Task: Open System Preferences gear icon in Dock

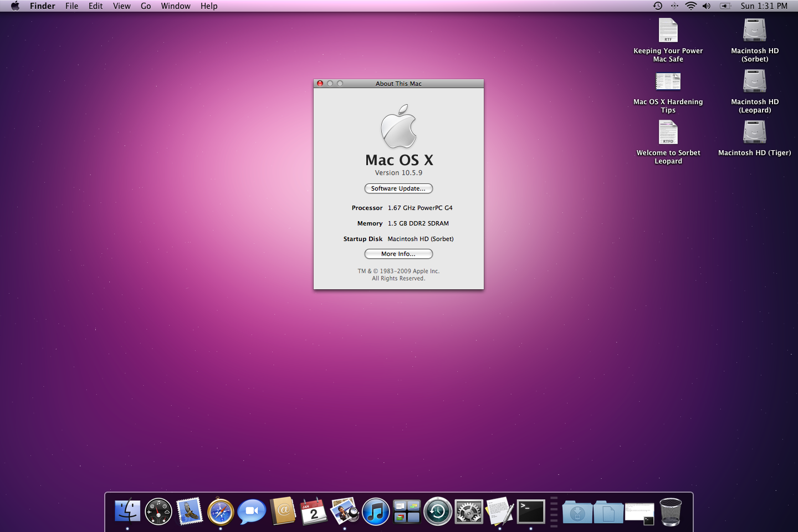Action: point(469,511)
